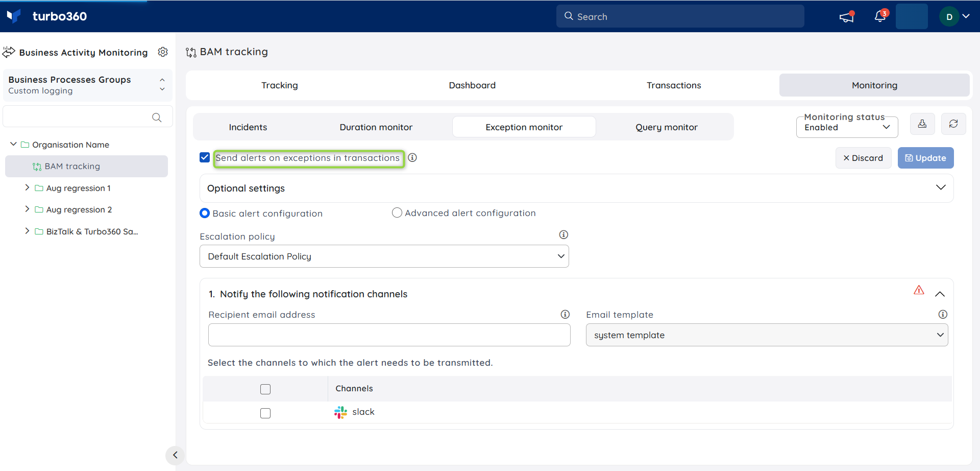The width and height of the screenshot is (980, 471).
Task: Check the select-all Channels checkbox
Action: coord(265,389)
